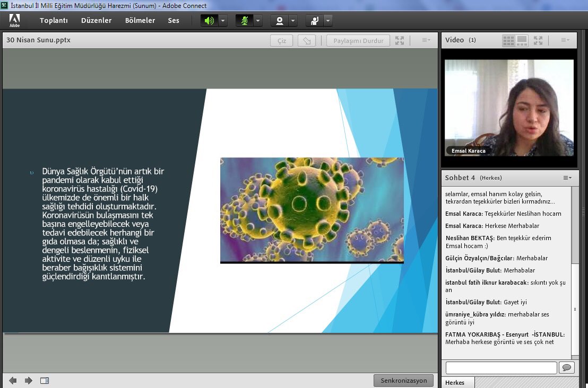Open the Ses menu
This screenshot has height=388, width=588.
pos(173,21)
